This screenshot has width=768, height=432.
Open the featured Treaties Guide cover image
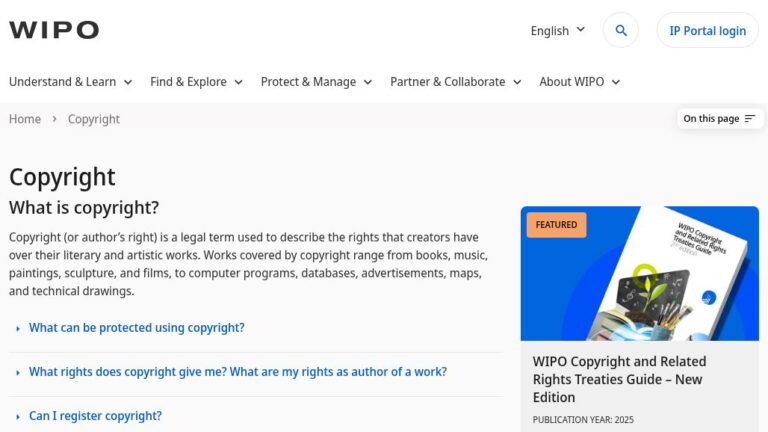coord(640,274)
